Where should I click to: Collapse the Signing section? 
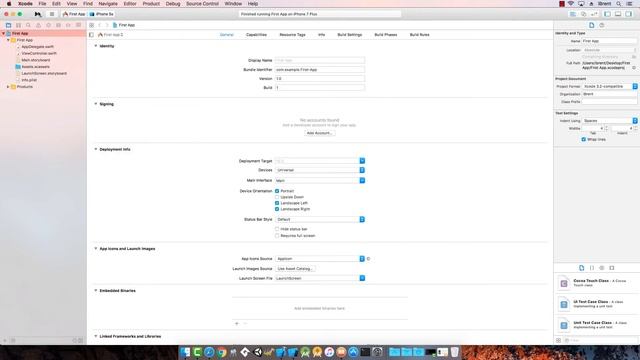96,104
